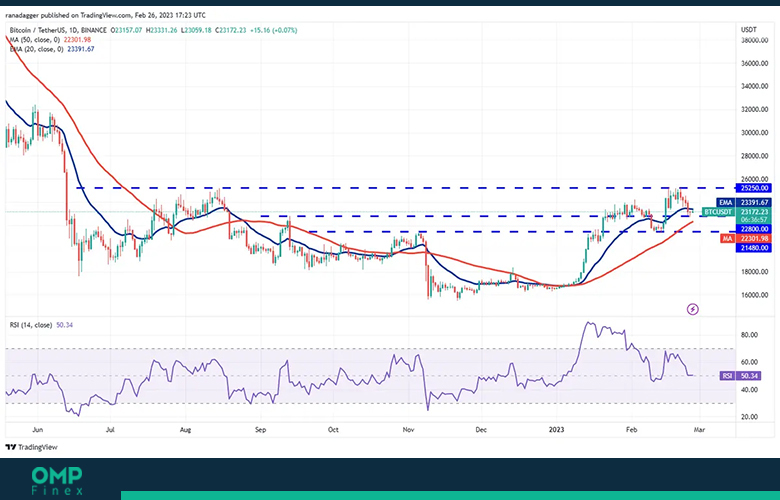Select the 22800.00 price level label
780x500 pixels.
pyautogui.click(x=753, y=229)
